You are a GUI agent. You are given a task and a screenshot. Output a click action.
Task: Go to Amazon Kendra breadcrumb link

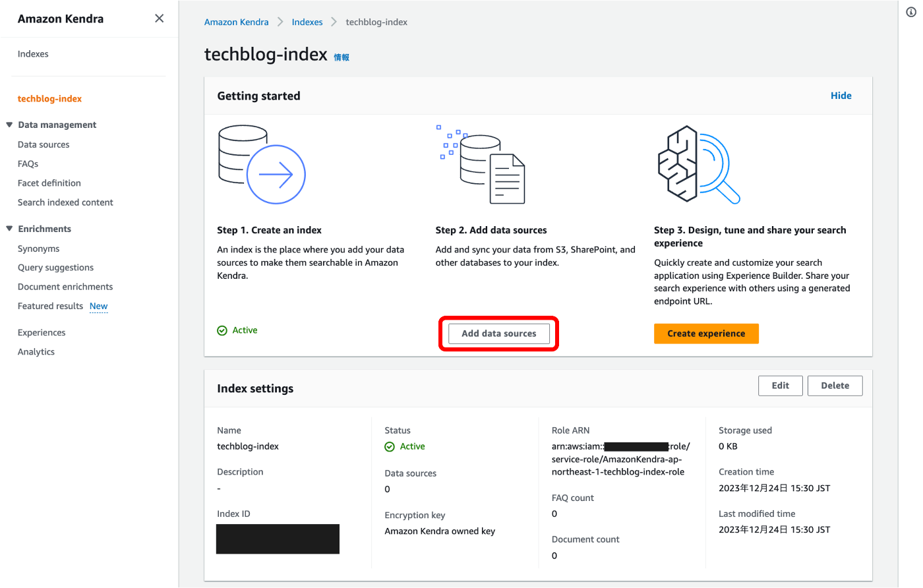coord(236,22)
